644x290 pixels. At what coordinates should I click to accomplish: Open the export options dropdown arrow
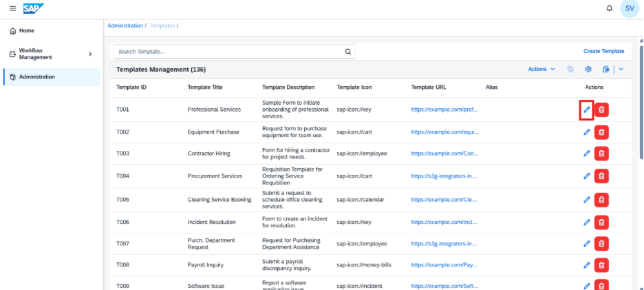click(x=621, y=69)
